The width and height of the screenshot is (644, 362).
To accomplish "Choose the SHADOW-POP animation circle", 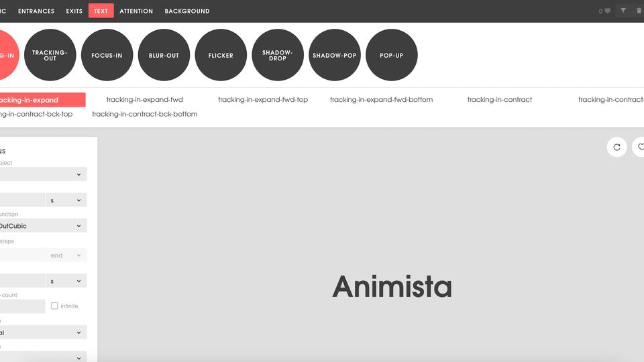I will [x=334, y=55].
